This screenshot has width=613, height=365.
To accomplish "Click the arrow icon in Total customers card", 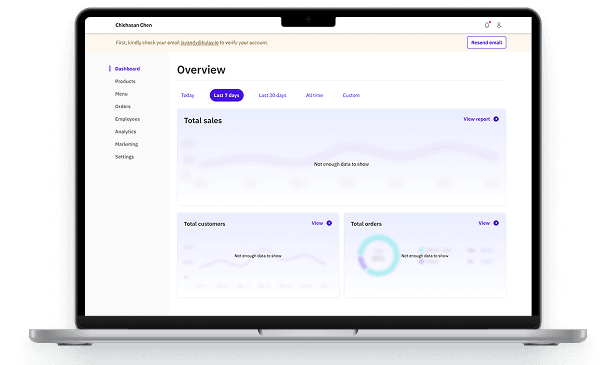I will (x=329, y=223).
